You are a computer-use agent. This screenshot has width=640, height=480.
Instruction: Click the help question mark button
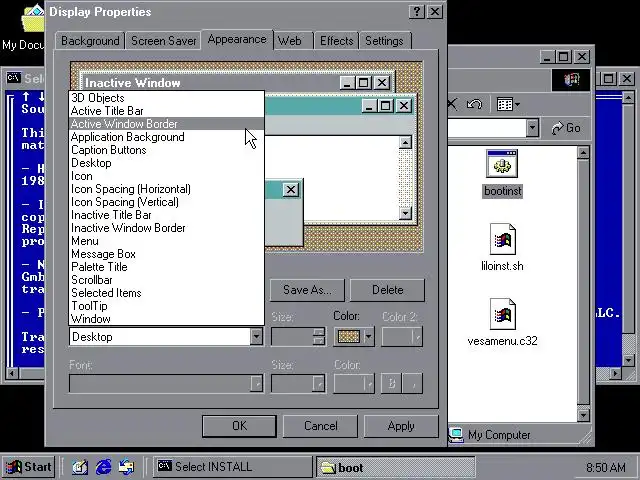coord(416,11)
